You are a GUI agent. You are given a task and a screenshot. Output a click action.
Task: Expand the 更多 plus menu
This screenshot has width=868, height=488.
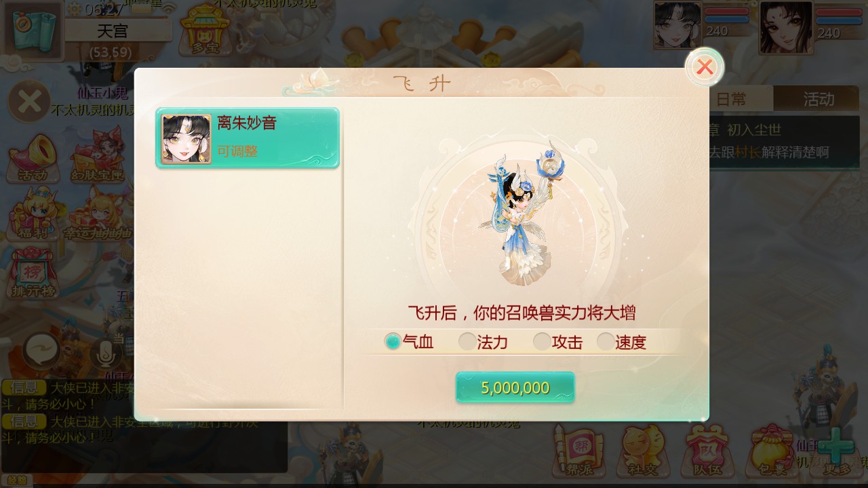point(836,451)
